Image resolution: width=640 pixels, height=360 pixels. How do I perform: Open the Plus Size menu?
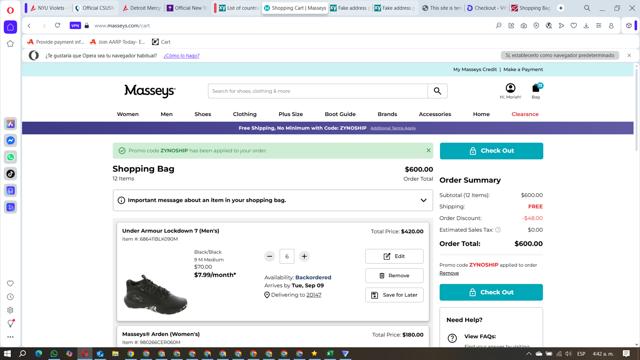click(291, 114)
